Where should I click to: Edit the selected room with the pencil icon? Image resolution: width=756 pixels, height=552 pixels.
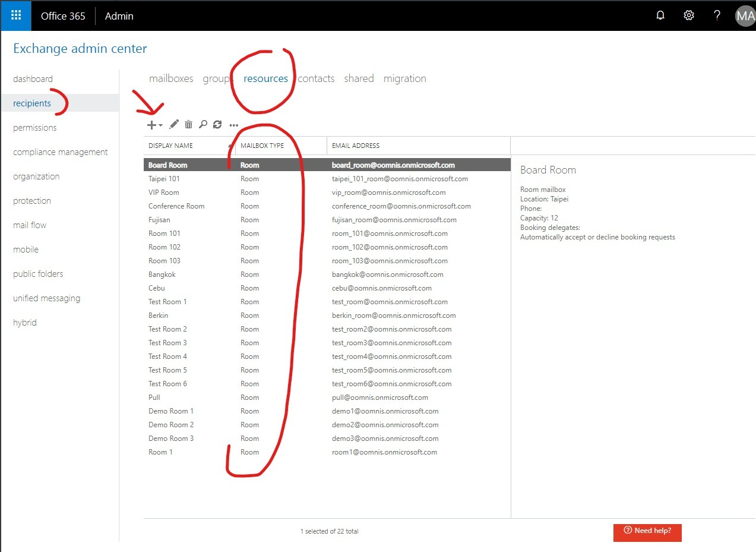[174, 125]
